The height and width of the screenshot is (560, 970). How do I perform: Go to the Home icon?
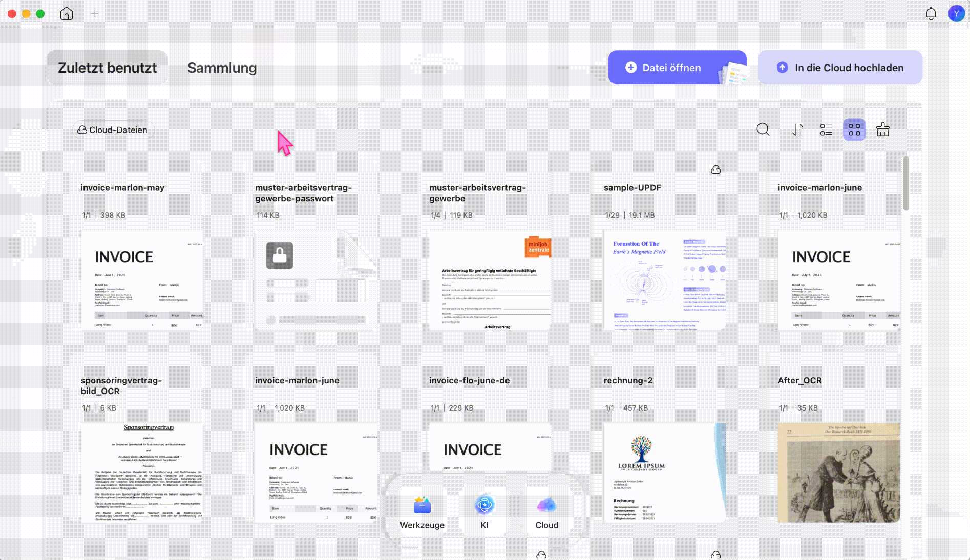[x=67, y=14]
